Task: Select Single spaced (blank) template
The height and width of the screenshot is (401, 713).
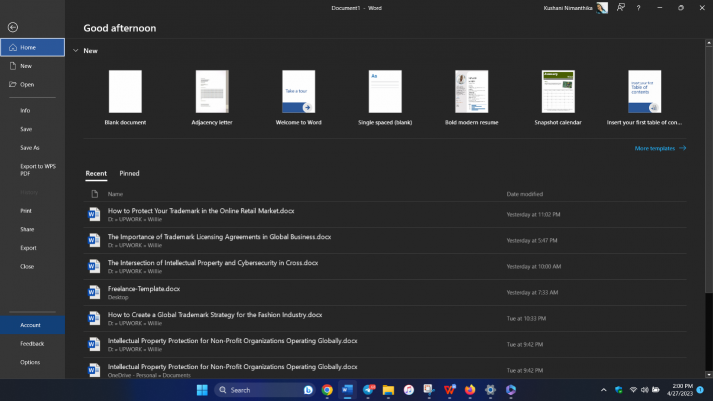Action: [385, 97]
